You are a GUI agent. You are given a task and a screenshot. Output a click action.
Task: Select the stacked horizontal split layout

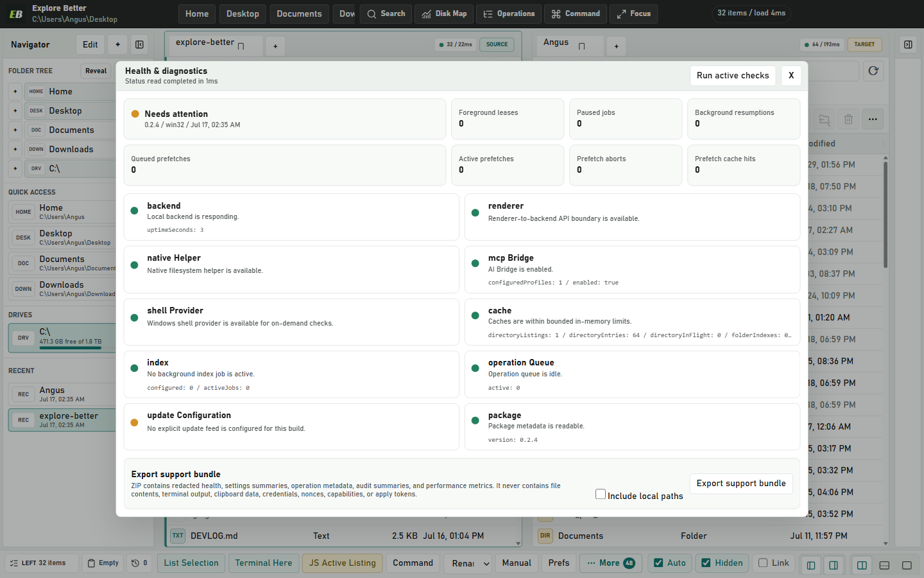pyautogui.click(x=884, y=565)
